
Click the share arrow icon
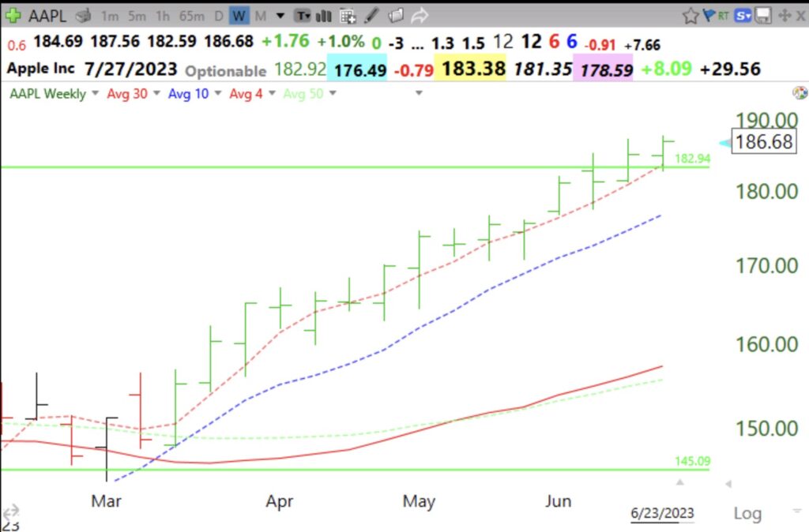click(420, 15)
